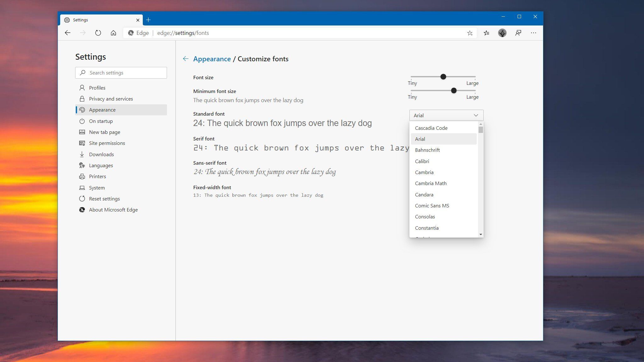Click the font list scroll down arrow
The height and width of the screenshot is (362, 644).
coord(480,234)
